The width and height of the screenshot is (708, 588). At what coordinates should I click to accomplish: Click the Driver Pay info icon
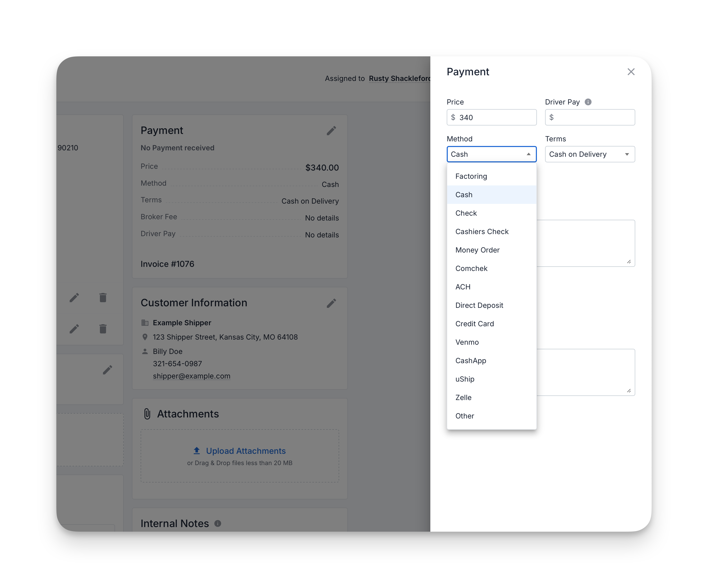click(x=588, y=102)
